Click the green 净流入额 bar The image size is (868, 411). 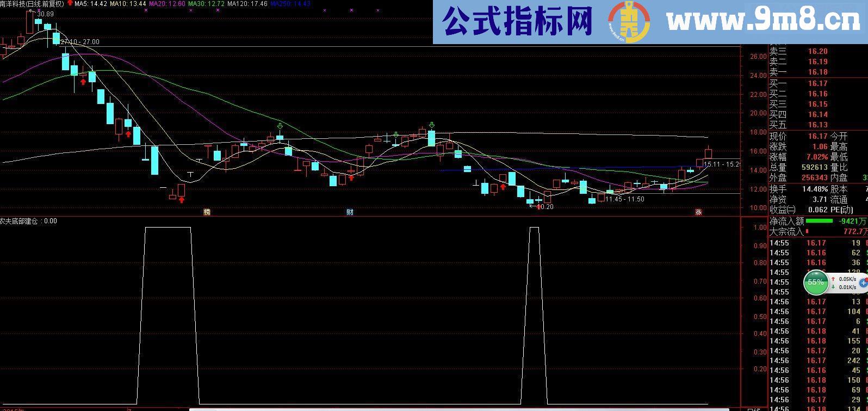point(819,221)
